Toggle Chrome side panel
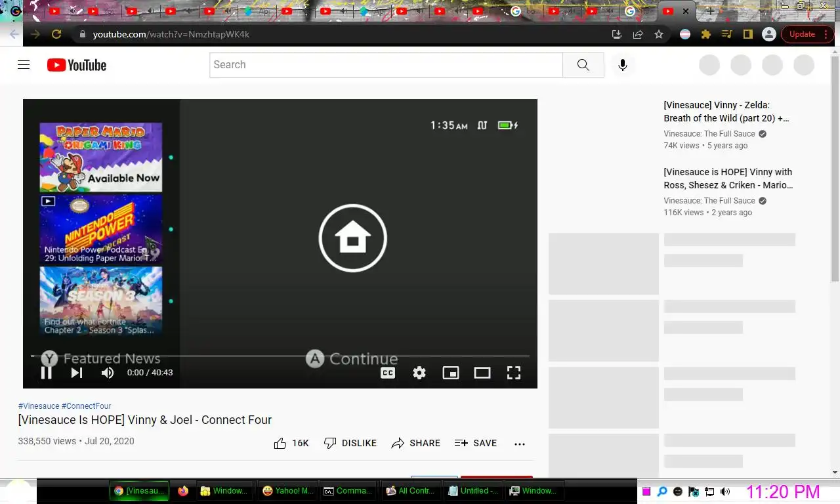The width and height of the screenshot is (840, 504). (x=747, y=34)
